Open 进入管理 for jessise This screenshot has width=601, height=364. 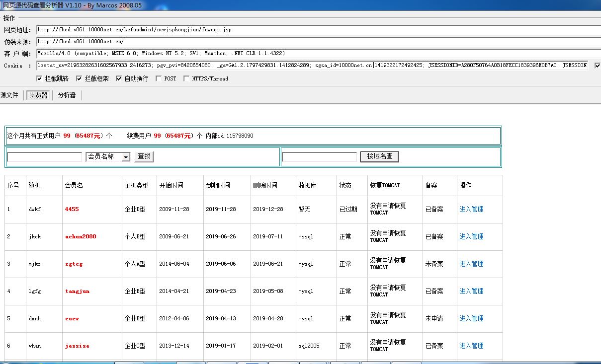point(471,346)
